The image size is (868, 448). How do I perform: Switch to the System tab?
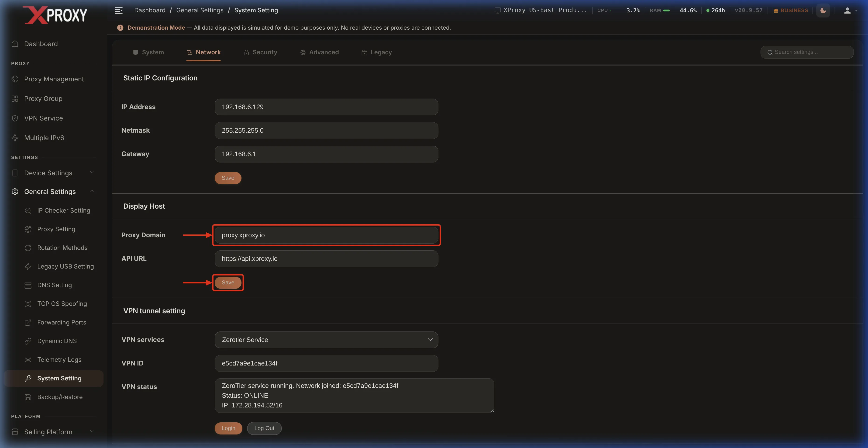(148, 52)
